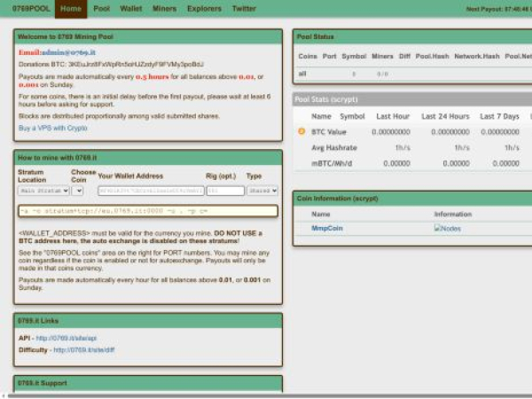Screen dimensions: 532x399
Task: Go to the Home tab
Action: click(71, 8)
